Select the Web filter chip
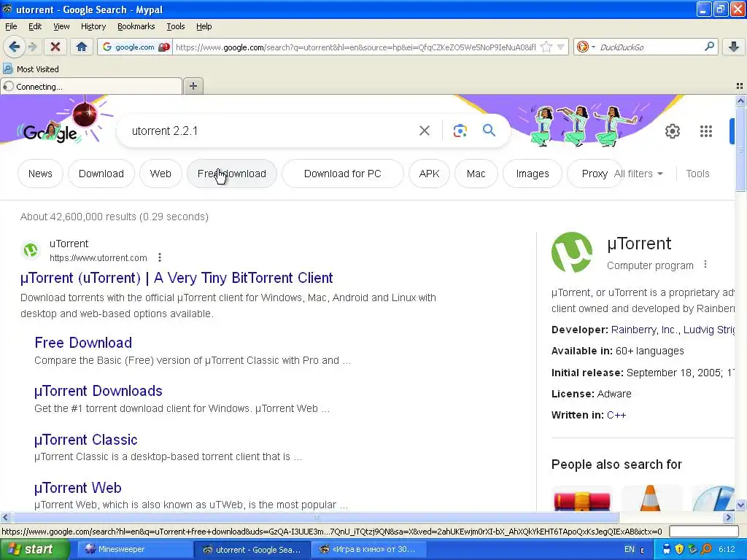The image size is (747, 560). tap(160, 174)
